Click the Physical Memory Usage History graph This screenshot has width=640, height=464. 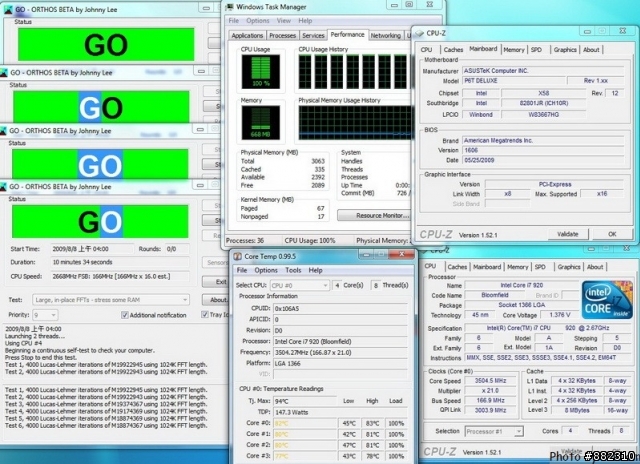click(355, 123)
